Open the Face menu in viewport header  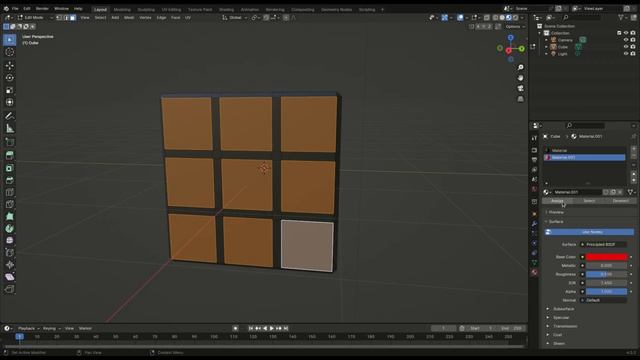pos(176,18)
